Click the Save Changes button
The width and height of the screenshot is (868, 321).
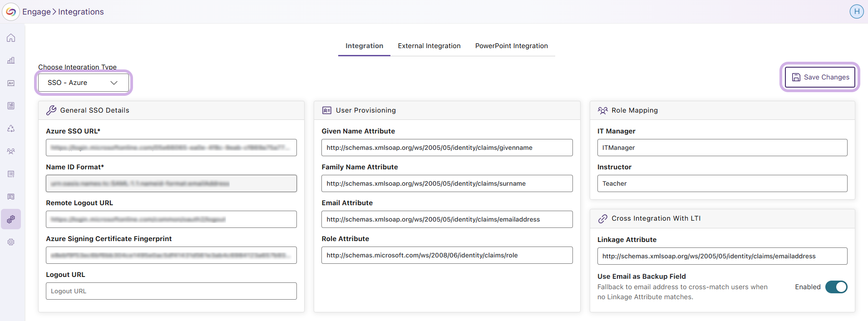coord(820,77)
